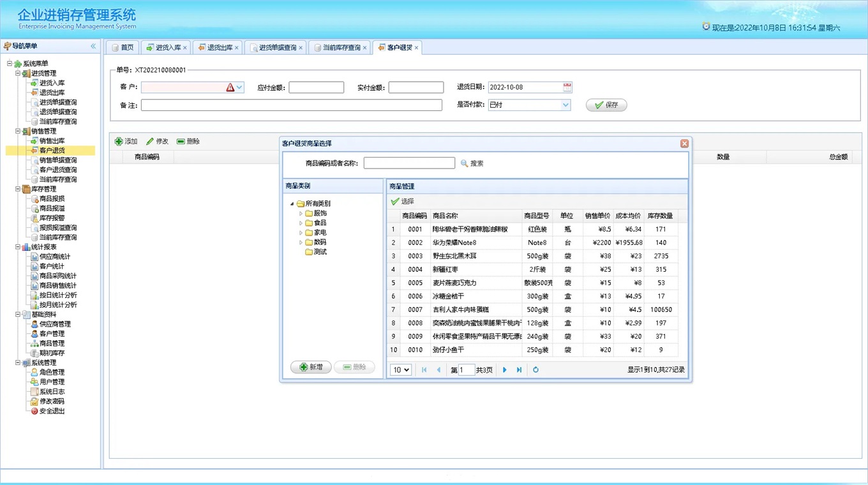The height and width of the screenshot is (485, 868).
Task: Click the 商品编码或者名称 search field
Action: click(409, 163)
